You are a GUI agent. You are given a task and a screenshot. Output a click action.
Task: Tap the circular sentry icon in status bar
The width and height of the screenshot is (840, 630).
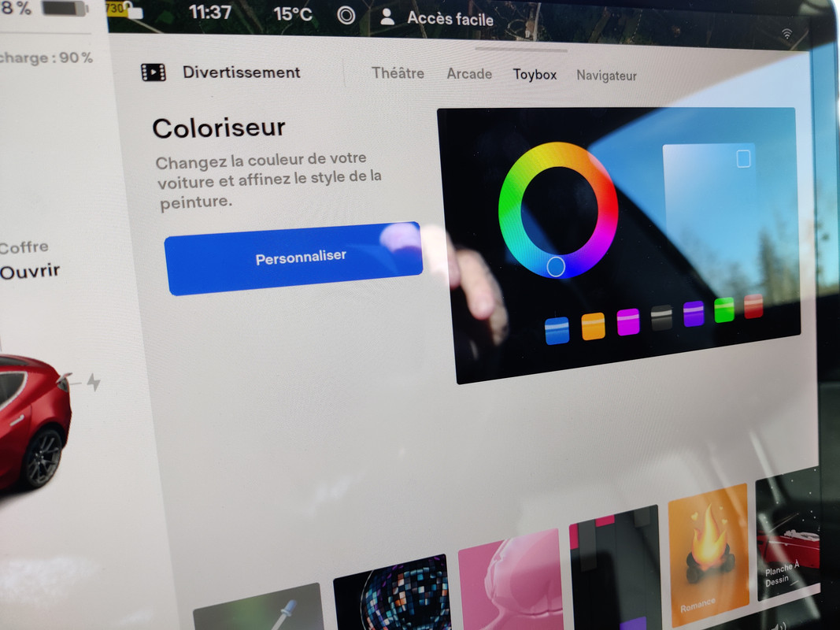[346, 15]
